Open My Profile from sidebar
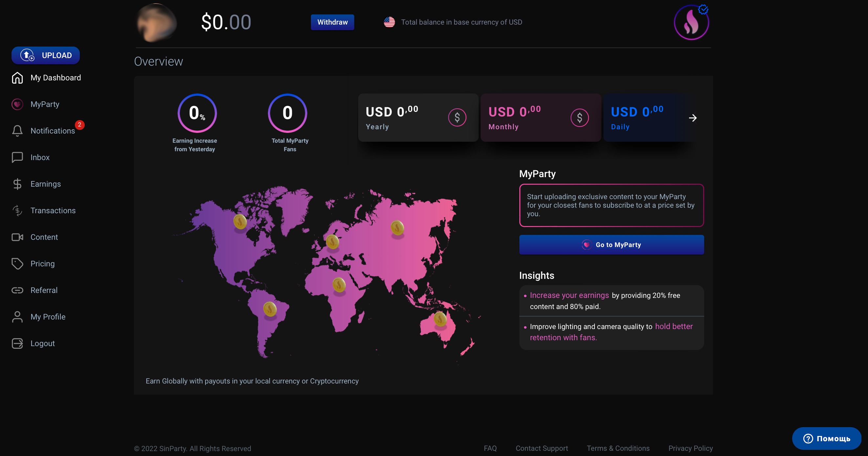This screenshot has height=456, width=868. (48, 317)
